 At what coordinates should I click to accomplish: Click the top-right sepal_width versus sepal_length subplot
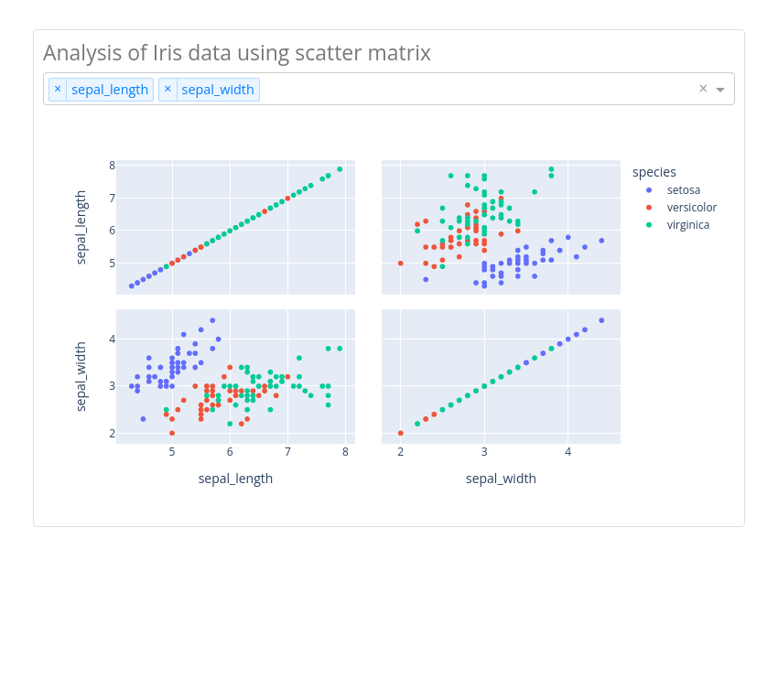click(501, 227)
